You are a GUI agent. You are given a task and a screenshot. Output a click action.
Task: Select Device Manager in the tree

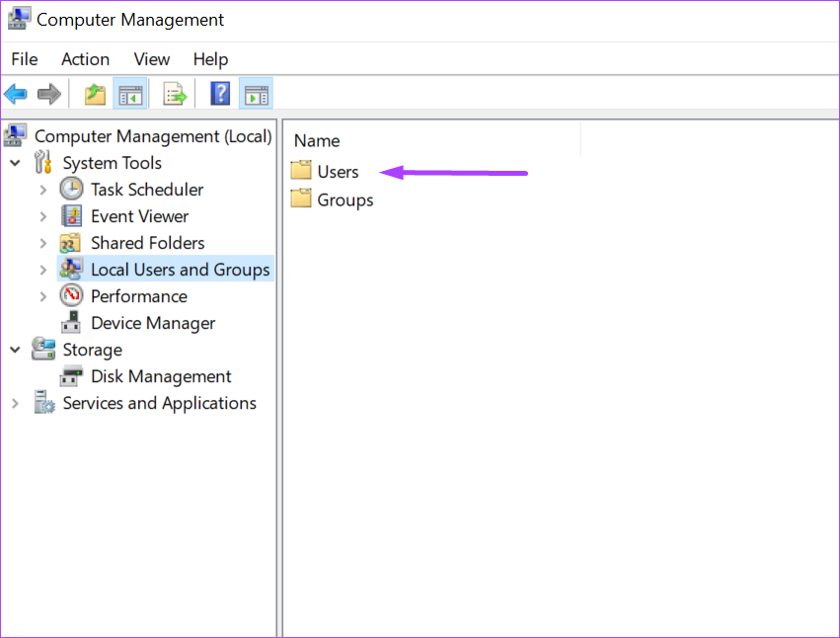[153, 323]
